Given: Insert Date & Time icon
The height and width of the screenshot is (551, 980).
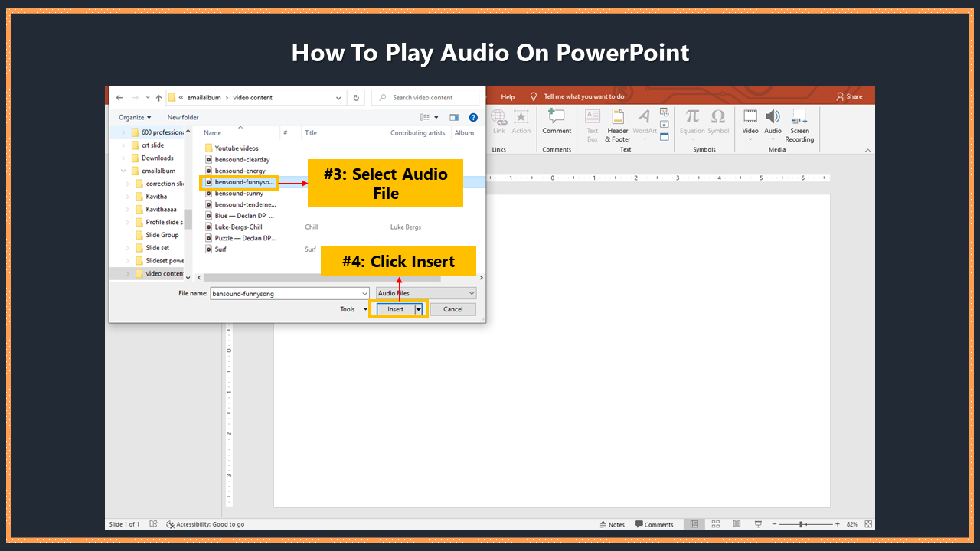Looking at the screenshot, I should (664, 112).
